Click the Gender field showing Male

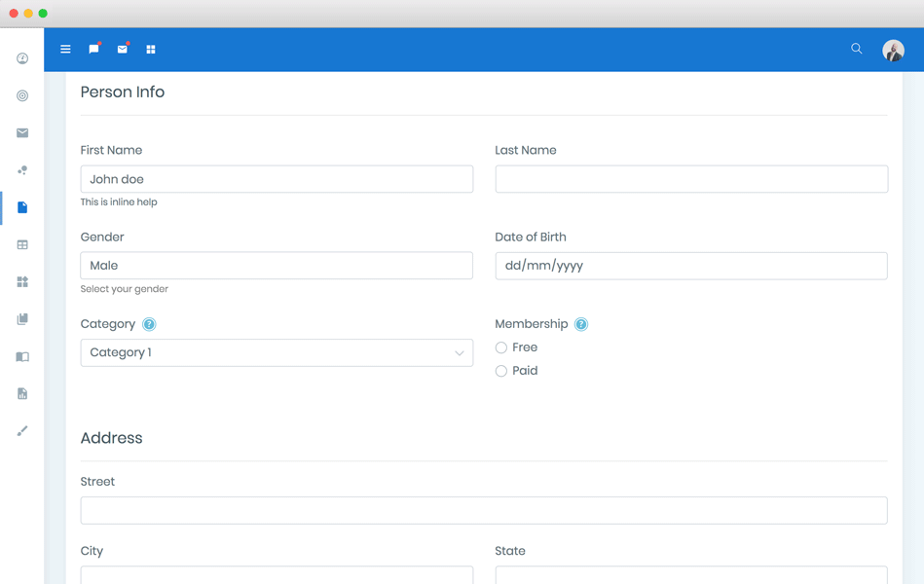(277, 266)
